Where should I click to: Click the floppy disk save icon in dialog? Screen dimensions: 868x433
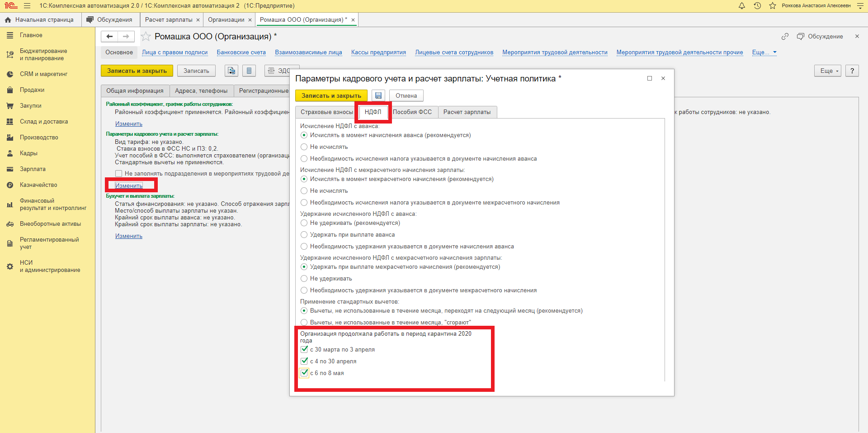(x=378, y=95)
